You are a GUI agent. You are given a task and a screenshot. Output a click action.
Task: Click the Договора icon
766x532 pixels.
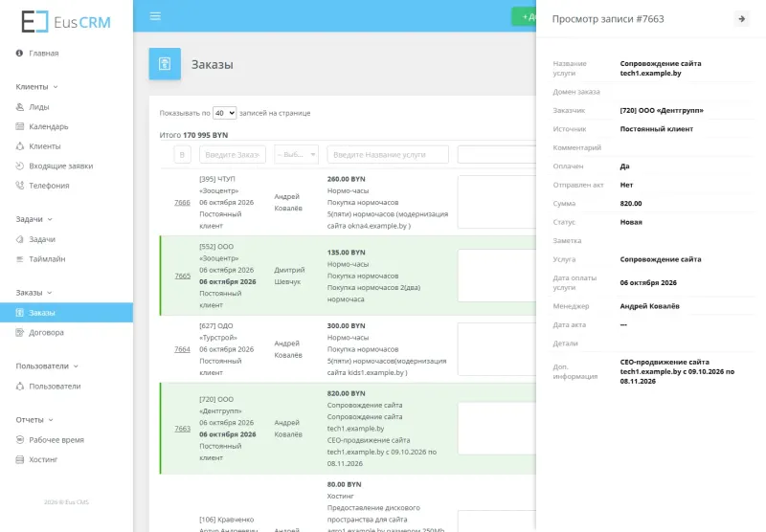[19, 332]
